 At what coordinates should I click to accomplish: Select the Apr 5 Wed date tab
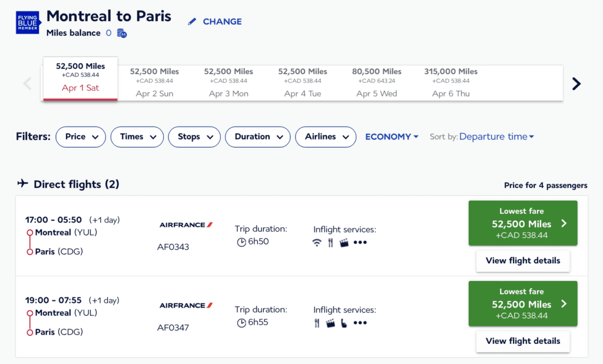click(x=377, y=82)
